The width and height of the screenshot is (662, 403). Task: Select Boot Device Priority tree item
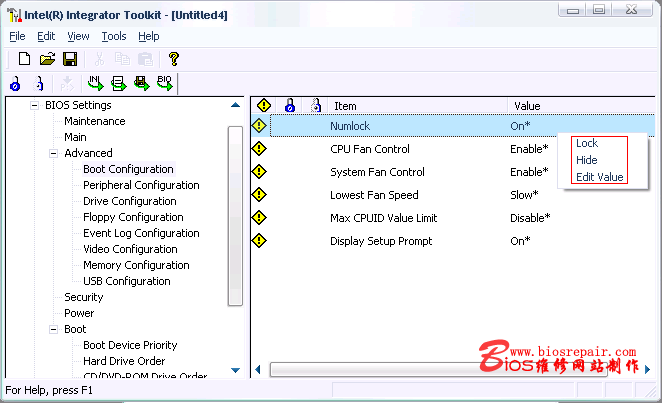[130, 345]
